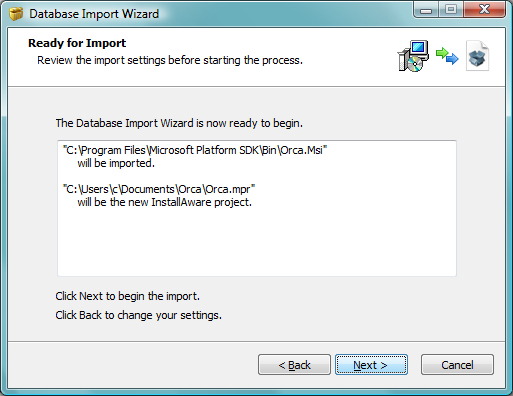Maximize the wizard window
The image size is (513, 396).
[x=451, y=9]
